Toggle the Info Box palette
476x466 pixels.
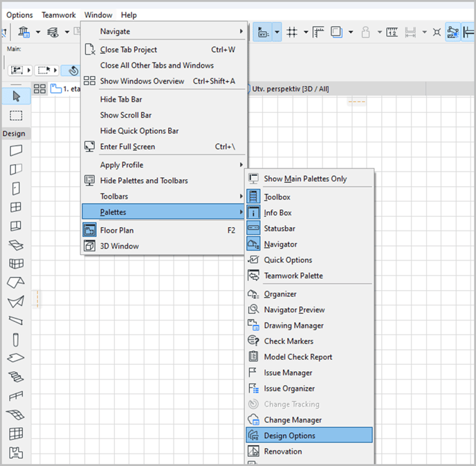tap(309, 213)
